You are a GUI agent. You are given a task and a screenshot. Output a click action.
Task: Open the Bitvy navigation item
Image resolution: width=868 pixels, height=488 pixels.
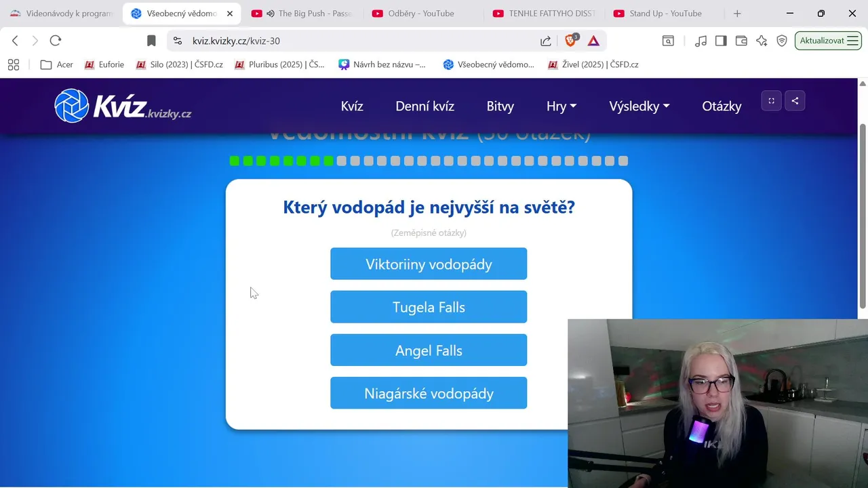[500, 106]
